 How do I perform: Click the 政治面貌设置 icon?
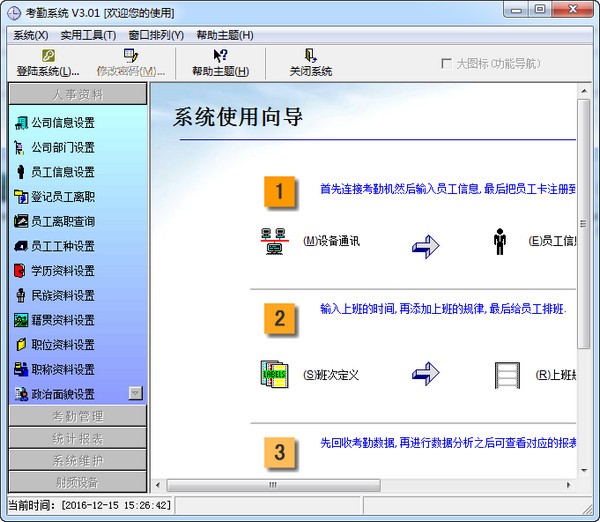coord(21,394)
